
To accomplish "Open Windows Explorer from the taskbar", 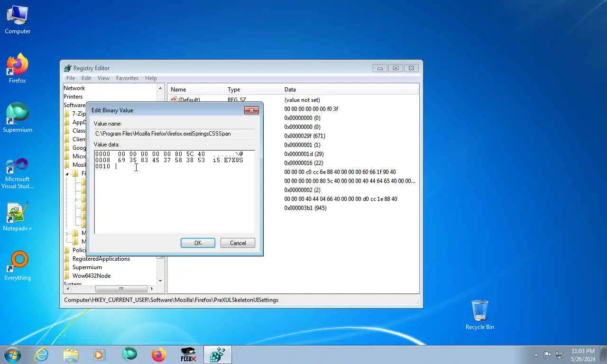I will pyautogui.click(x=71, y=355).
